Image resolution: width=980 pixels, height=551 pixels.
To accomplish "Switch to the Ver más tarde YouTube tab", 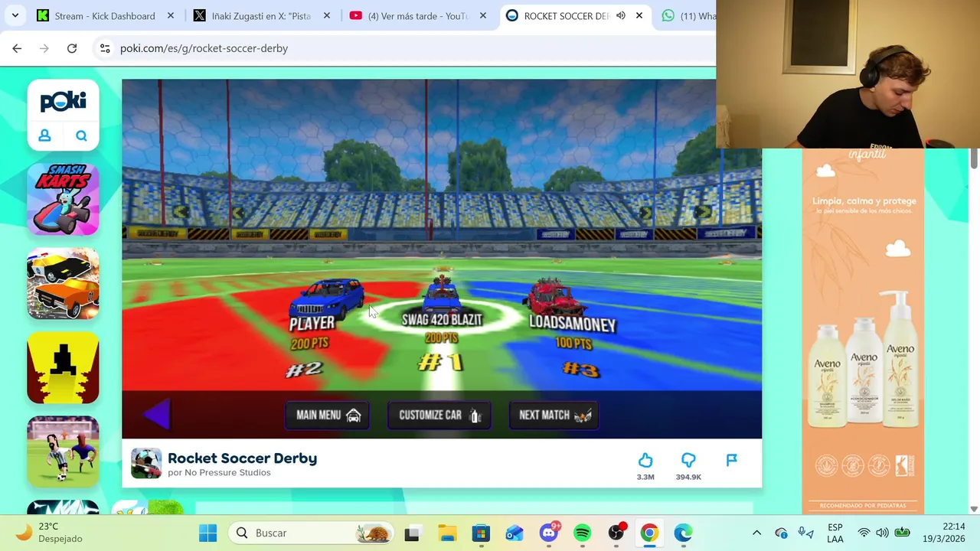I will (x=418, y=15).
